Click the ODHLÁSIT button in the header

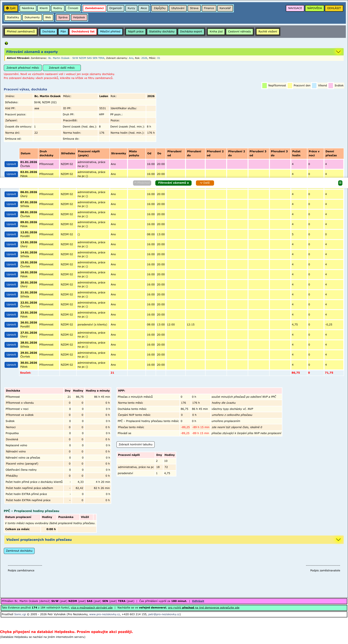click(334, 8)
